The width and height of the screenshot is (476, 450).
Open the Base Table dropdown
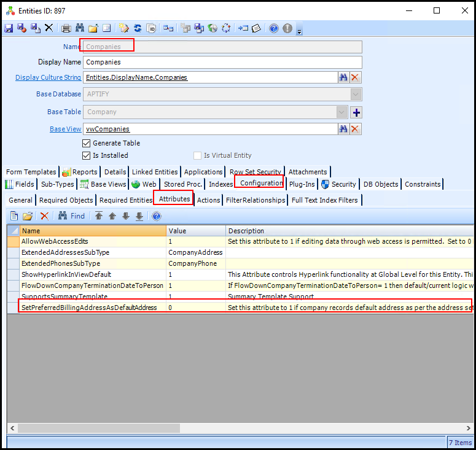[x=341, y=112]
